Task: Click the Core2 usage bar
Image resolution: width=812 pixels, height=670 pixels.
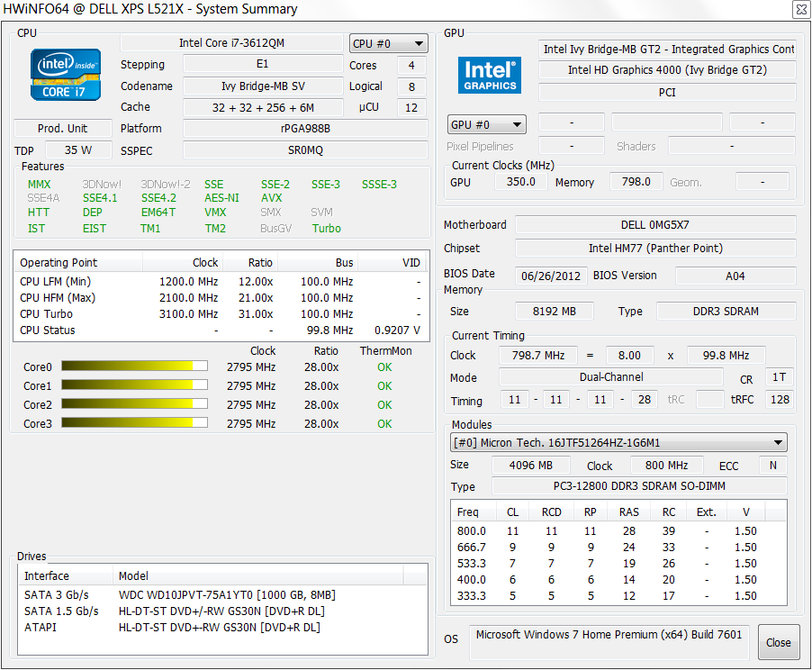Action: point(135,403)
